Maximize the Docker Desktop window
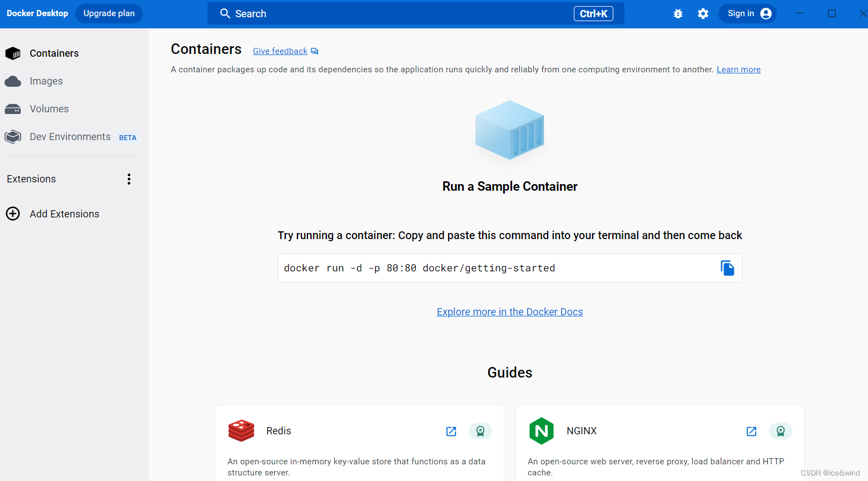This screenshot has width=868, height=481. tap(832, 13)
